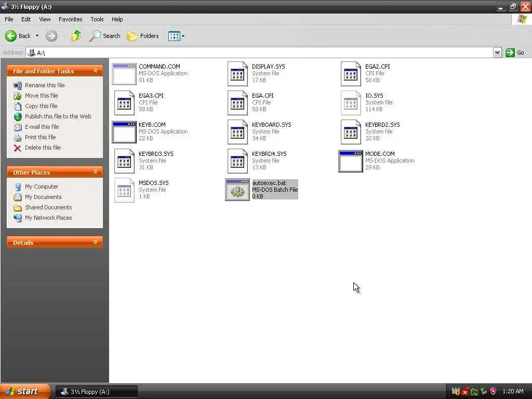The height and width of the screenshot is (399, 532).
Task: Go up one folder level
Action: coord(76,36)
